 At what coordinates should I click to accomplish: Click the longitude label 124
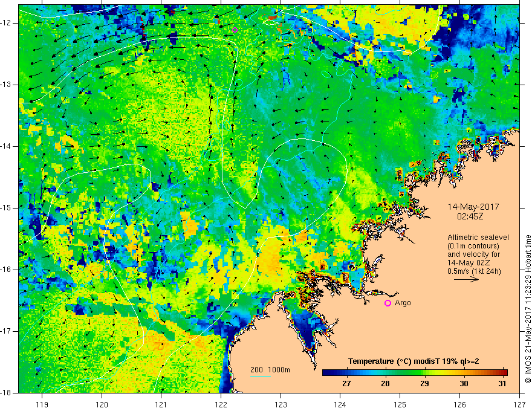(340, 404)
